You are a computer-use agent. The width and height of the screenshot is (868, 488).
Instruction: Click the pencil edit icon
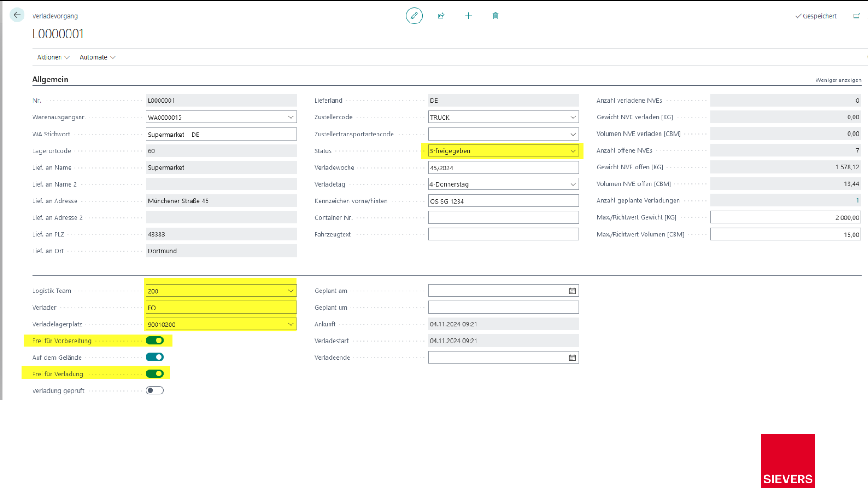414,16
